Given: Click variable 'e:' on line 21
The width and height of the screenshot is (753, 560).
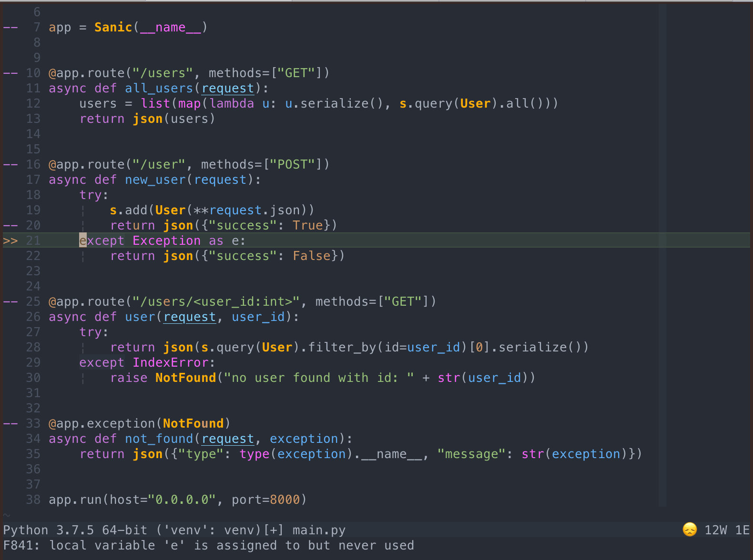Looking at the screenshot, I should [x=239, y=240].
